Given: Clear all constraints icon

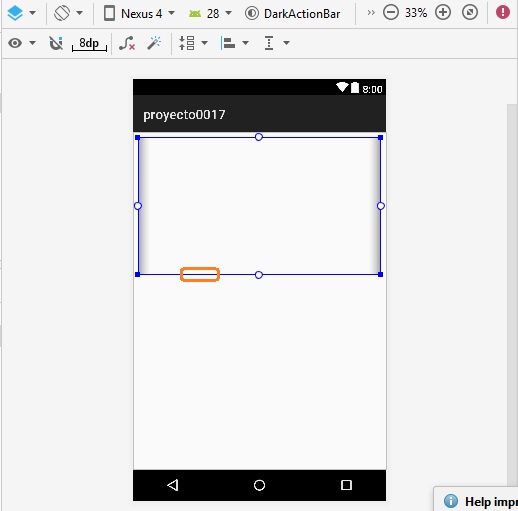Looking at the screenshot, I should pyautogui.click(x=127, y=43).
